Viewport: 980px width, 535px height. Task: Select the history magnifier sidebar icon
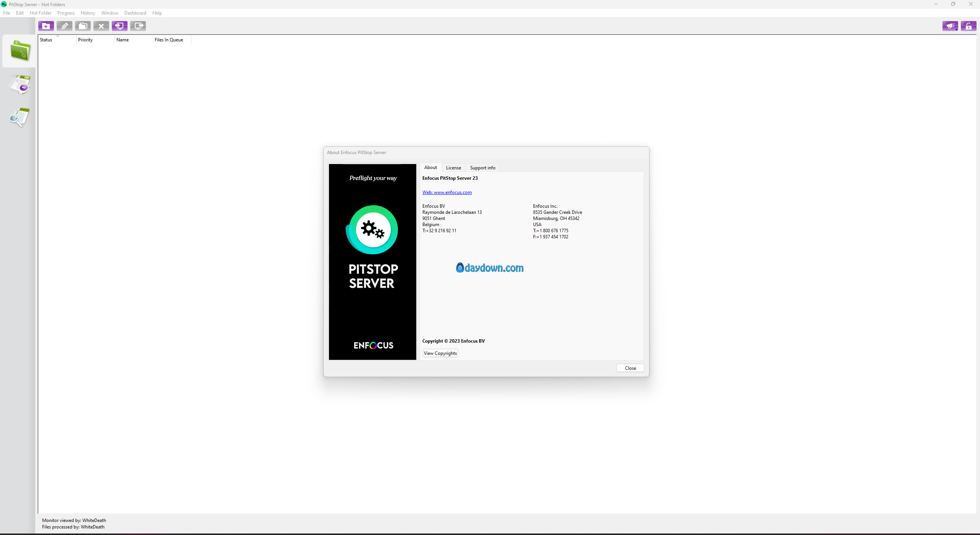tap(19, 117)
